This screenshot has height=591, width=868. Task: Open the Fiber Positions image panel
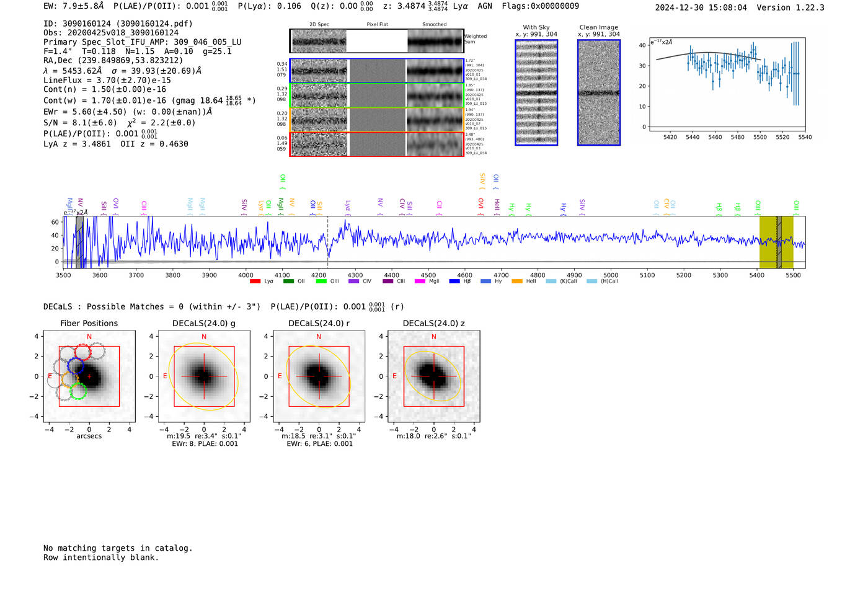tap(89, 376)
